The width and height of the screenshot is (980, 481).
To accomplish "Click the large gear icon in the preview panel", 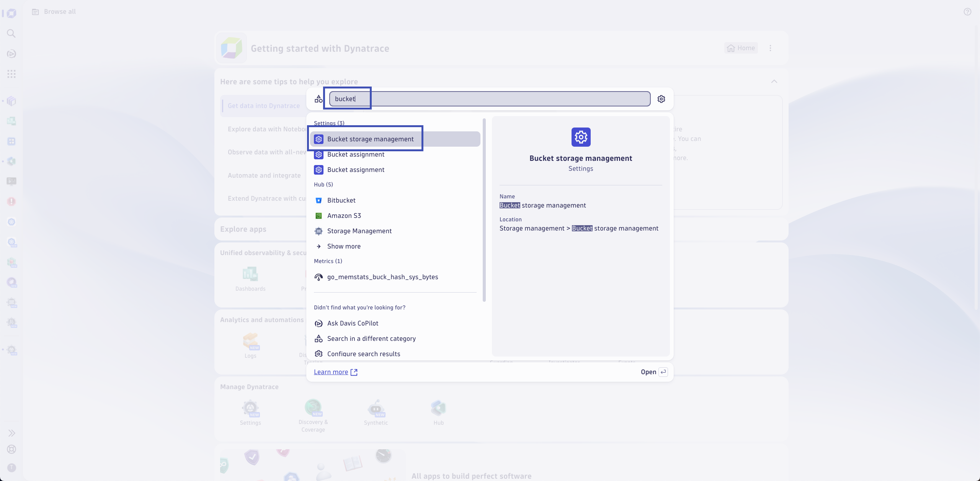I will pos(581,137).
